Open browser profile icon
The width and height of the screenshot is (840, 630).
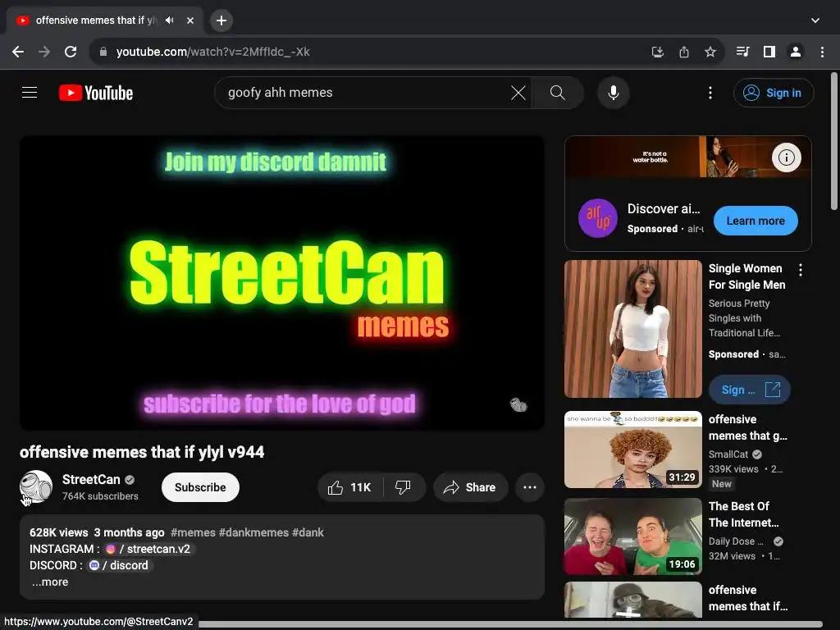click(x=796, y=52)
